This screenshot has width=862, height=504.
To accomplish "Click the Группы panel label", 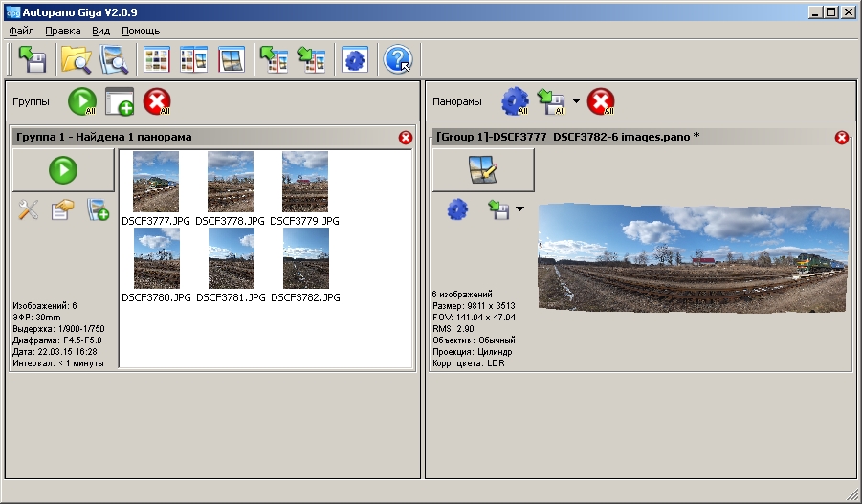I will 31,101.
